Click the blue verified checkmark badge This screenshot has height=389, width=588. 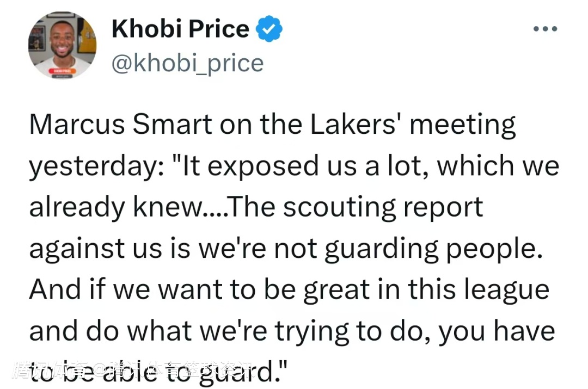pos(269,30)
